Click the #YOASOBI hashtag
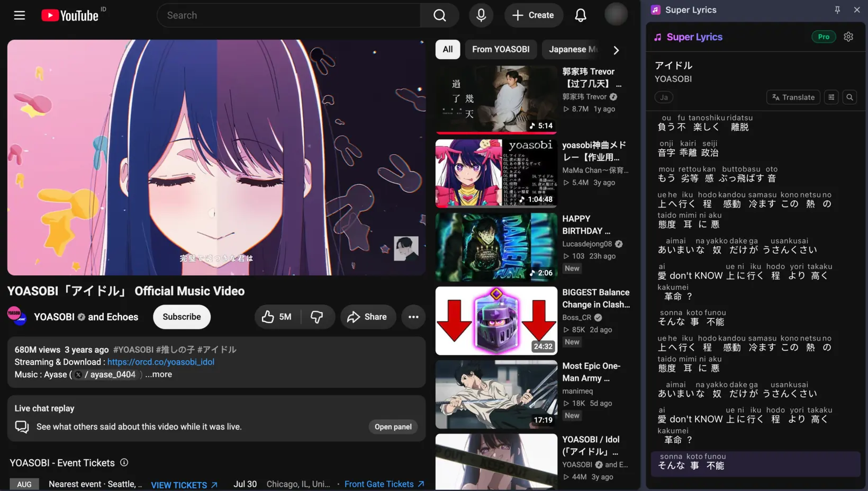Image resolution: width=868 pixels, height=491 pixels. click(133, 350)
